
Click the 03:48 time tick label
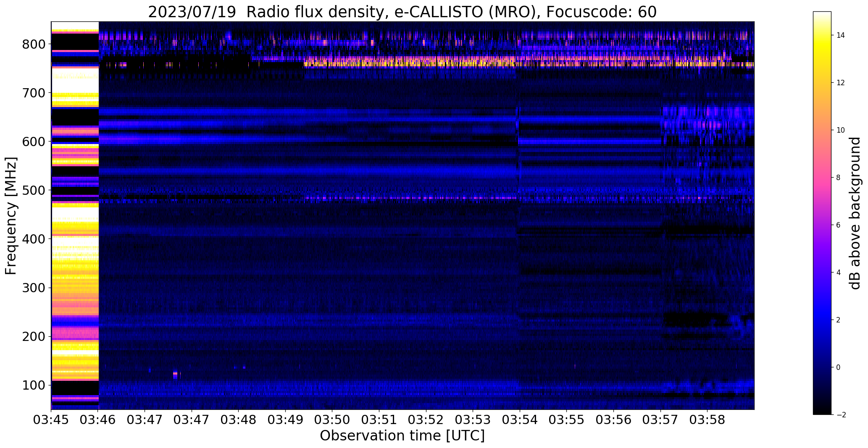(x=239, y=420)
